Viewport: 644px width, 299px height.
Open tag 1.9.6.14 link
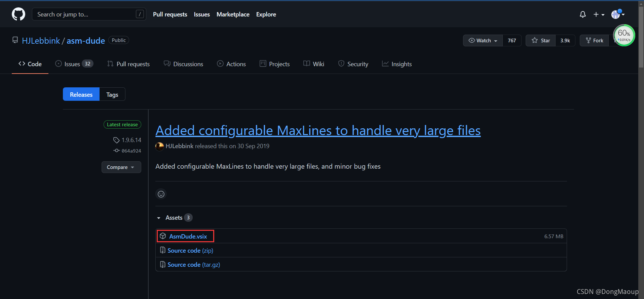[131, 140]
